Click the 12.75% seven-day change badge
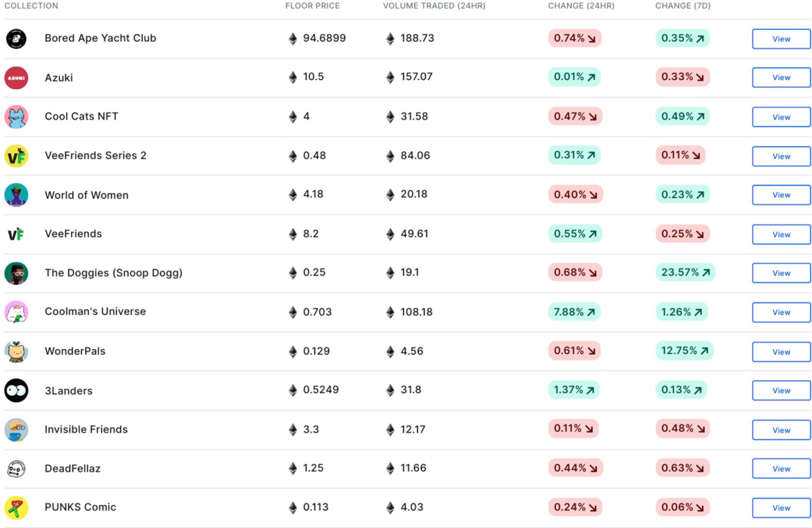The width and height of the screenshot is (812, 528). (x=685, y=351)
